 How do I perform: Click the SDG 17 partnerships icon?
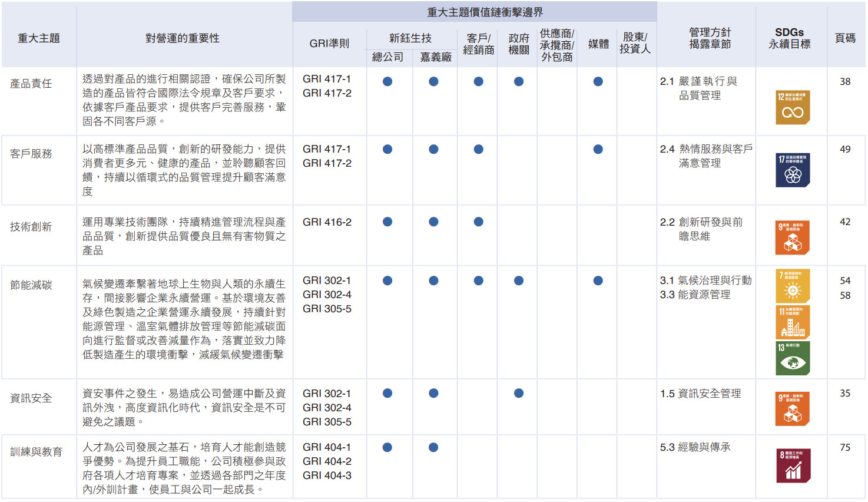coord(793,170)
